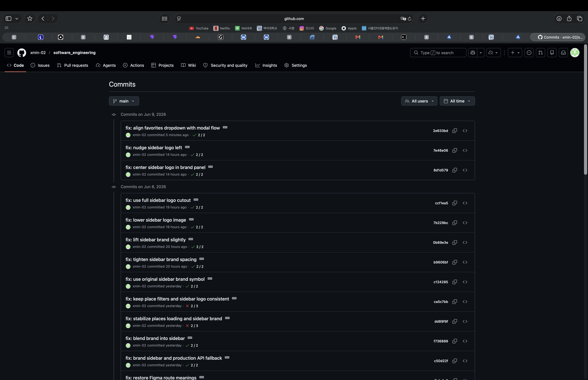Browse repository at commit 2e633bd
This screenshot has width=588, height=380.
[465, 131]
